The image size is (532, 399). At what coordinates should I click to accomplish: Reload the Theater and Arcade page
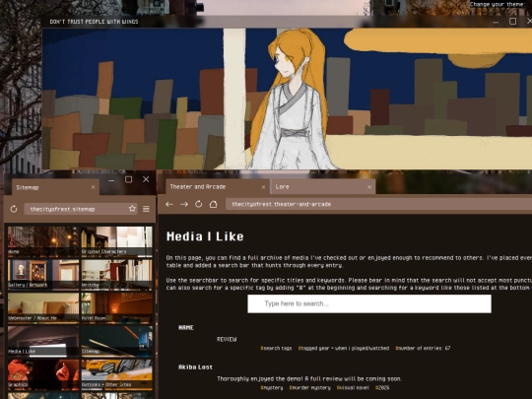tap(199, 204)
